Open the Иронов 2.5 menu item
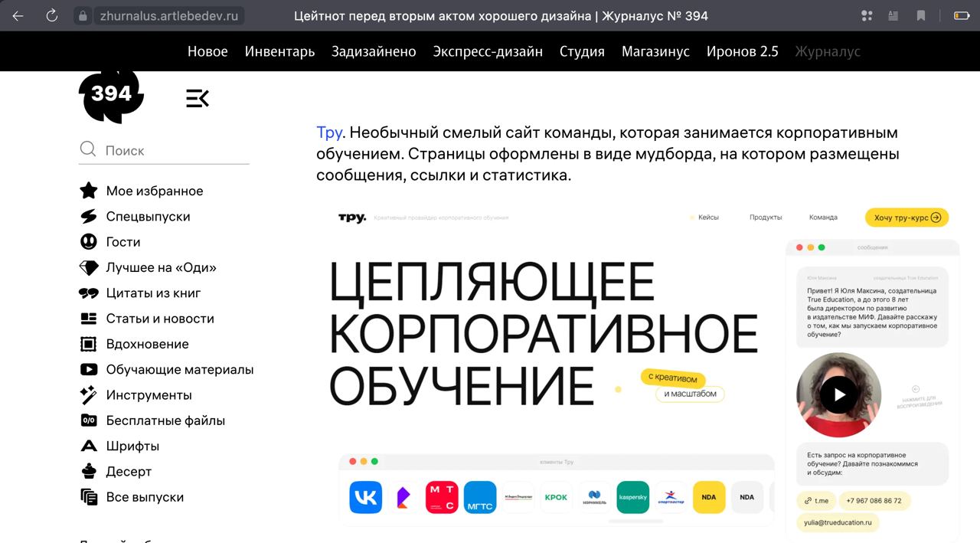 [742, 51]
